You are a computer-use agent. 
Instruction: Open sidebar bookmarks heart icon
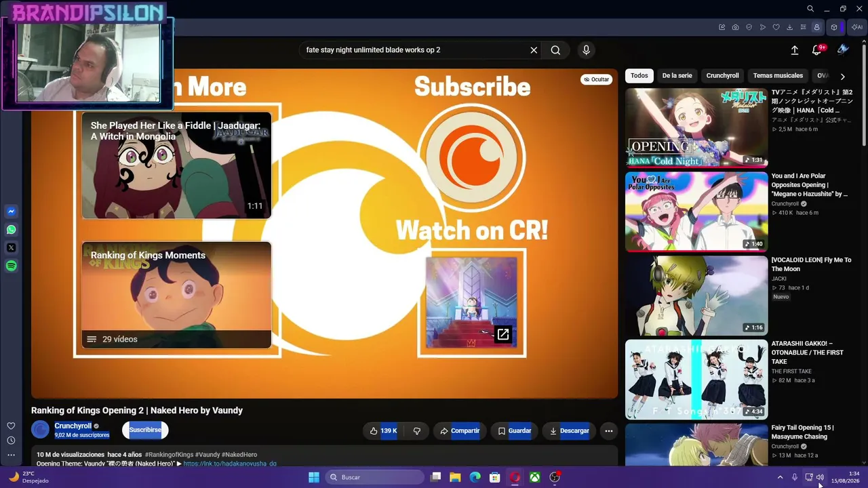pos(11,426)
